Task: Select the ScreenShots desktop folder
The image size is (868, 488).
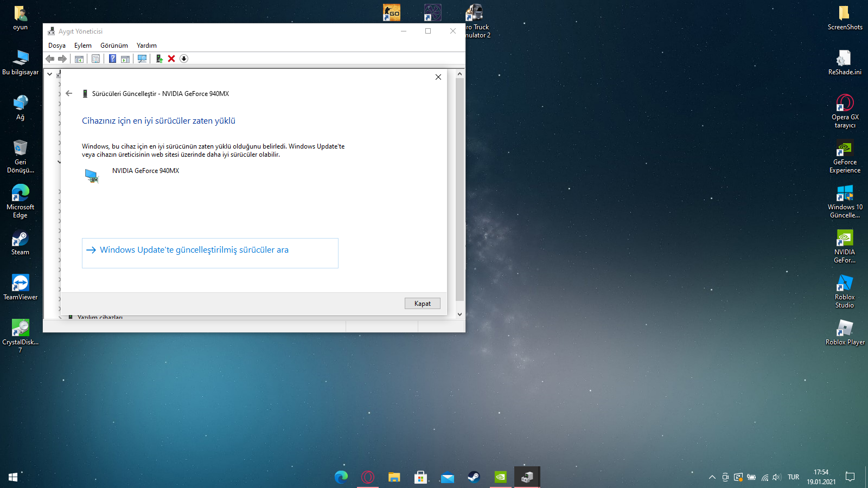Action: 845,18
